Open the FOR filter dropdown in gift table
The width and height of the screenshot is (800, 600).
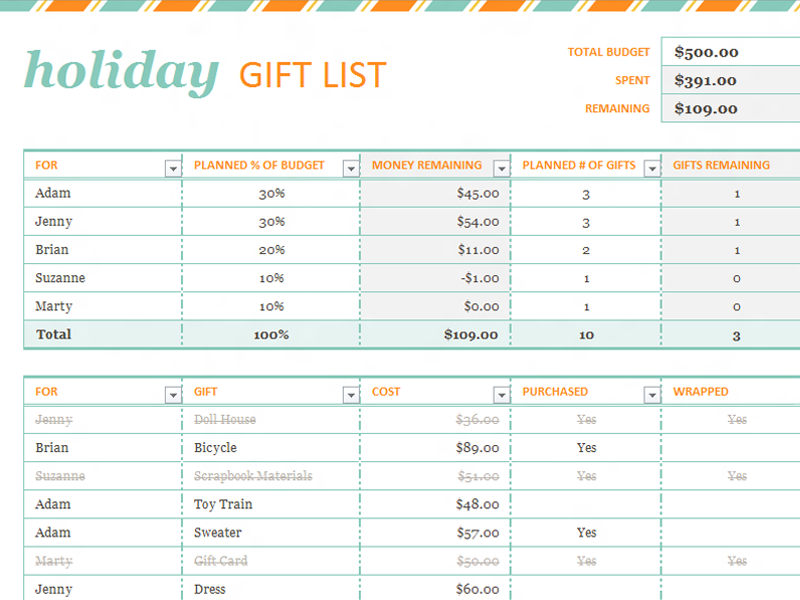173,395
